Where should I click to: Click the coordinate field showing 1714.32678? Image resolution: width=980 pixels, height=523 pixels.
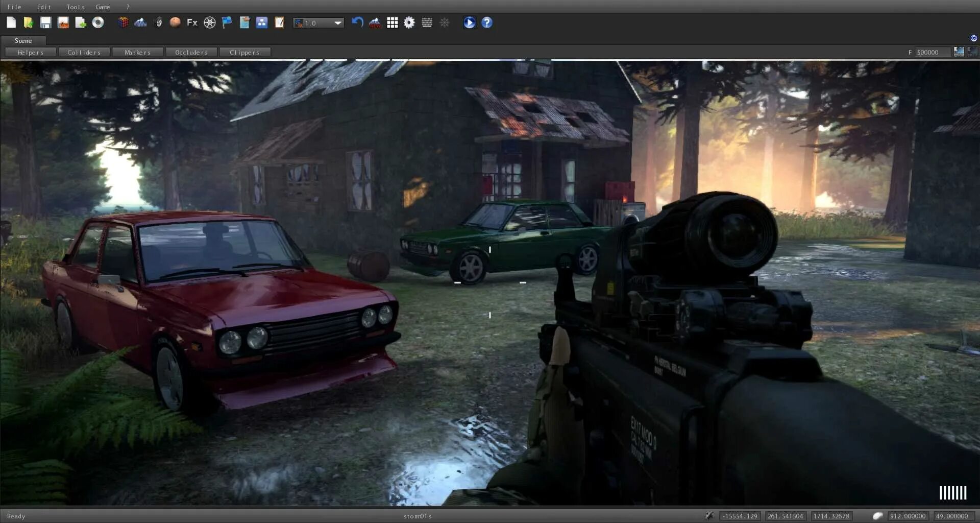(831, 516)
